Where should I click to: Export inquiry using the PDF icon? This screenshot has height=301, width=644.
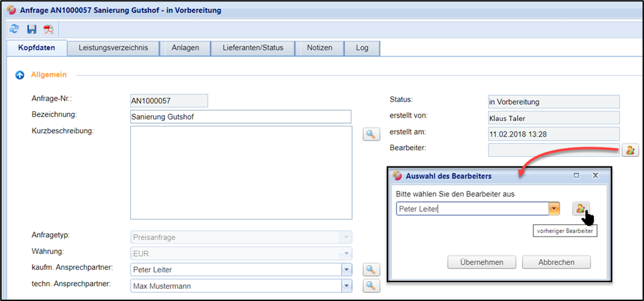(x=48, y=29)
